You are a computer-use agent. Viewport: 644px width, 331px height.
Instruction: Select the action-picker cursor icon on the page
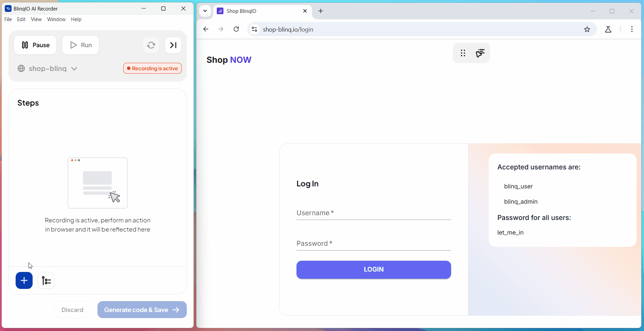click(x=480, y=53)
